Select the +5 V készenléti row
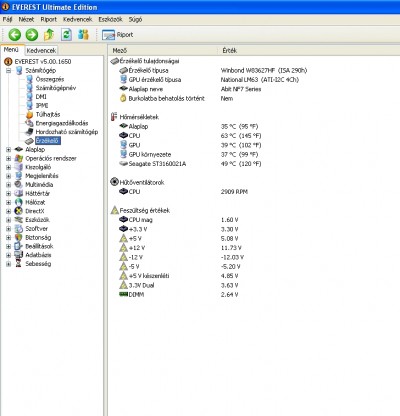 coord(179,276)
